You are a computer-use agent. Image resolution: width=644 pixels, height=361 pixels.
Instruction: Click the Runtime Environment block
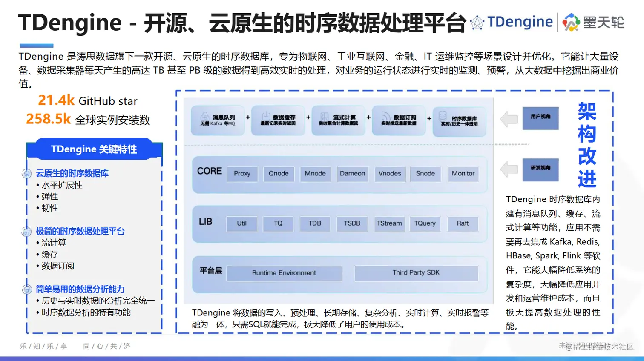(284, 273)
